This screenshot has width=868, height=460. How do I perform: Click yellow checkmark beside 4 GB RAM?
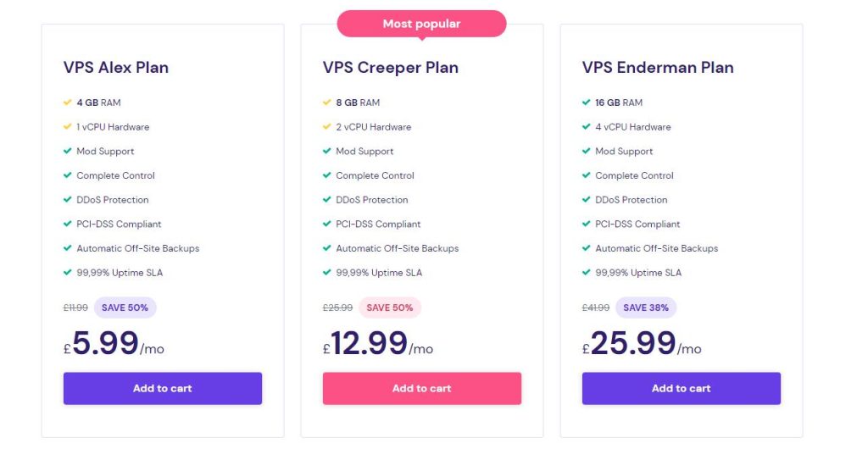[x=68, y=103]
